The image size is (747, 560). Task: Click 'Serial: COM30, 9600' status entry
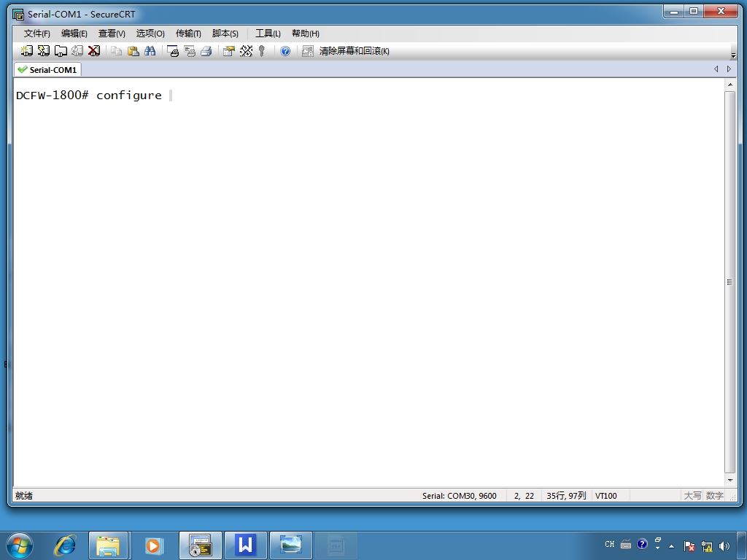(x=460, y=496)
